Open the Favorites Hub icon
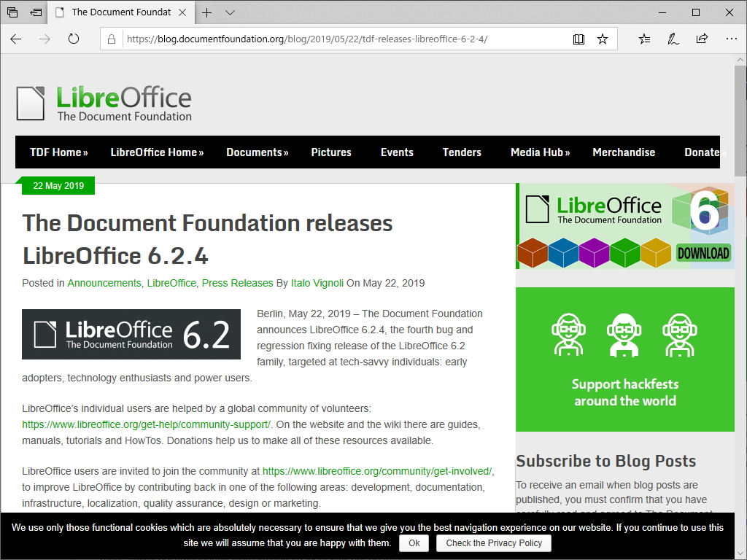This screenshot has width=747, height=560. [643, 39]
